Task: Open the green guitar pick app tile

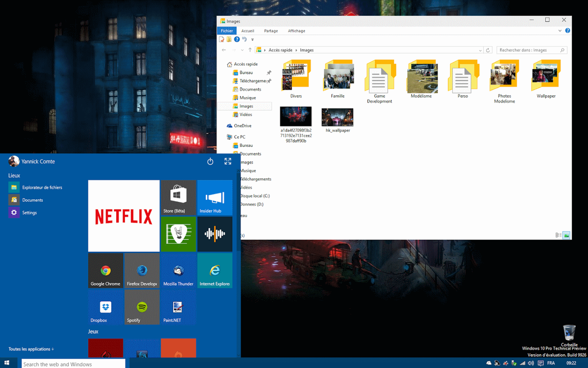Action: point(178,234)
